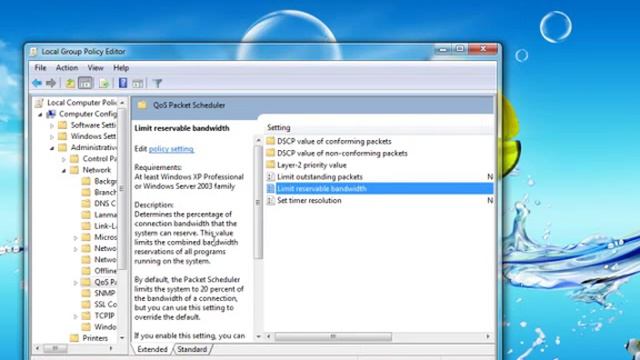Expand the TCPIP tree node

pyautogui.click(x=76, y=316)
